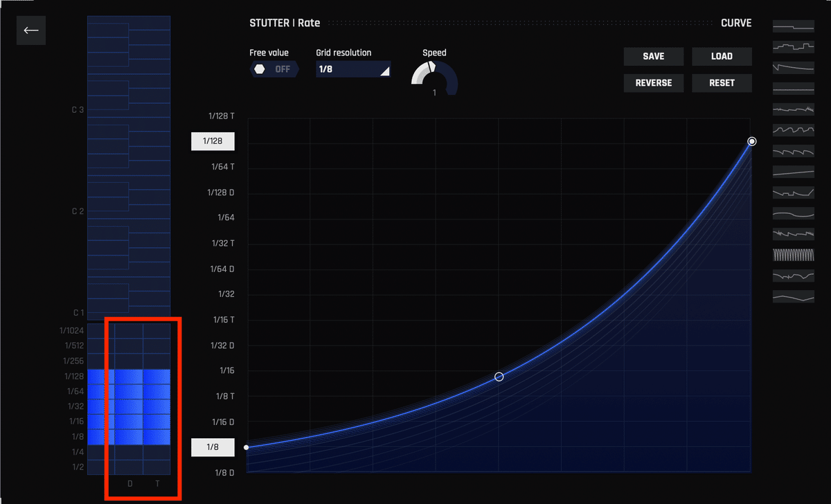Click the 1/128 D axis label
The height and width of the screenshot is (504, 831).
coord(222,192)
